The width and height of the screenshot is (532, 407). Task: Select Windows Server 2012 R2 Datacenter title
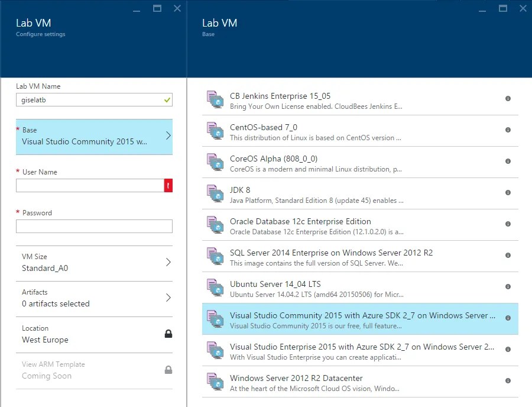(x=296, y=378)
